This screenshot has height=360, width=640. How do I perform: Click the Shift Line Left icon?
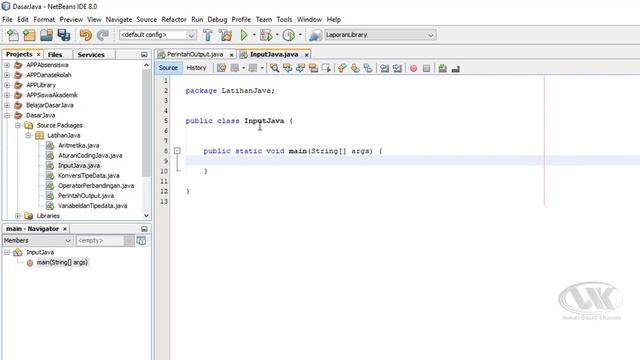(384, 68)
